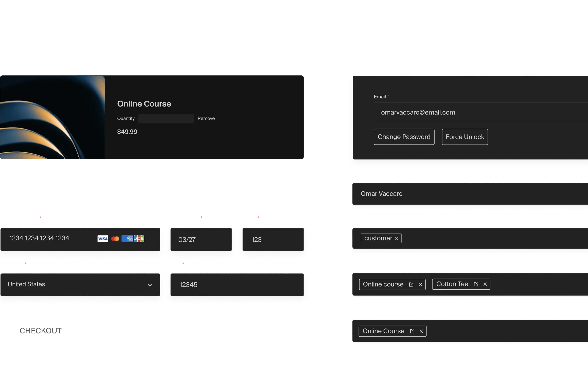Remove Online course tag from purchases

(x=420, y=284)
